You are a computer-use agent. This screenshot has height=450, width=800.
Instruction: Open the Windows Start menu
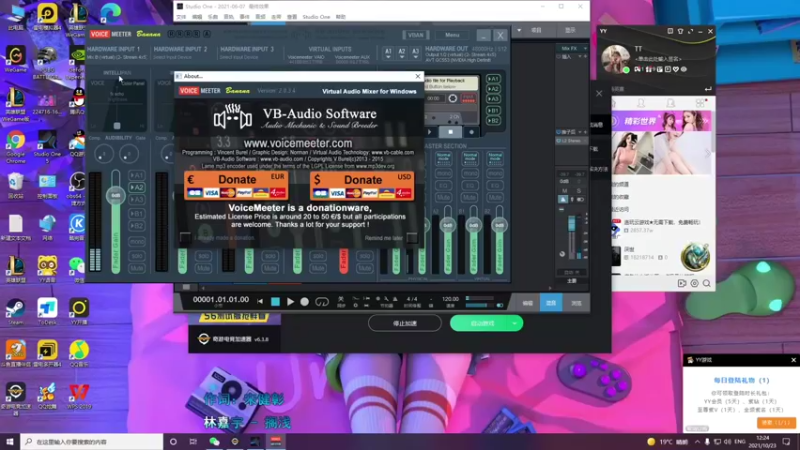coord(10,441)
